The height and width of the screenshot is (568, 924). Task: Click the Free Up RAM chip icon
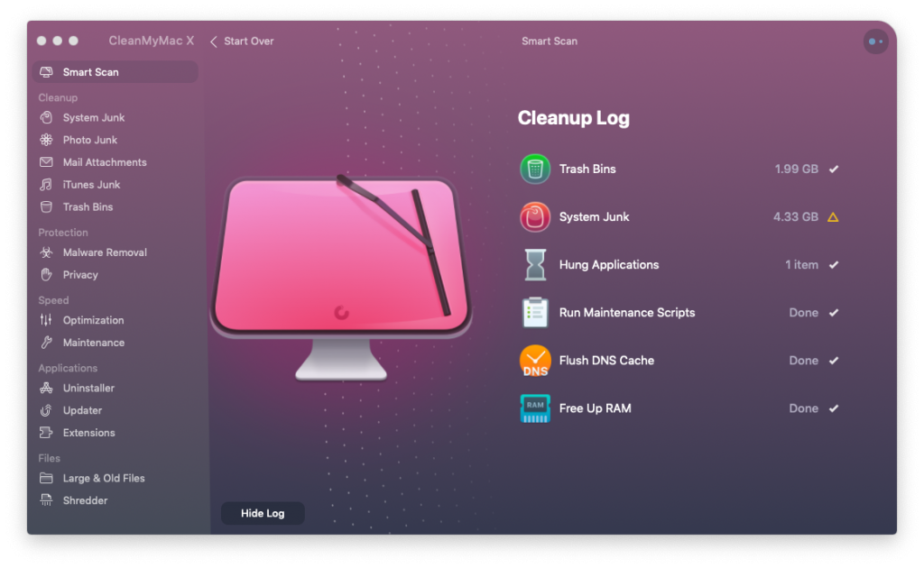(535, 408)
